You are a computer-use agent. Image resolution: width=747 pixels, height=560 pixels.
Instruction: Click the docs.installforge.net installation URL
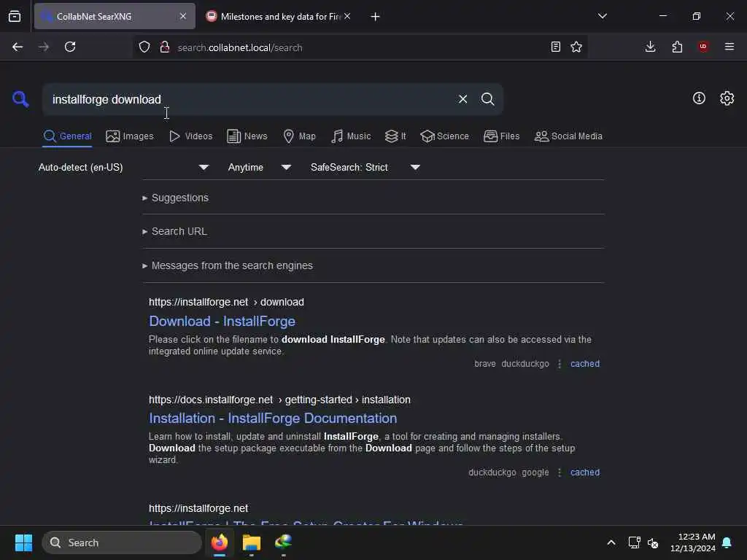click(279, 400)
